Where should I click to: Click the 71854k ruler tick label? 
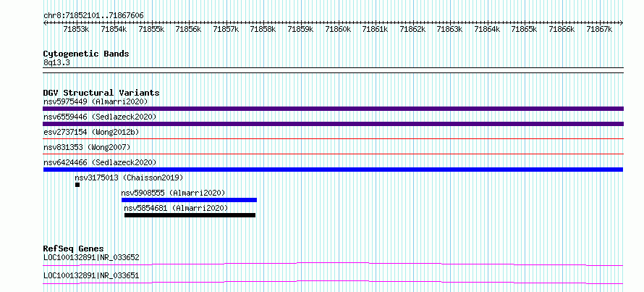[114, 29]
